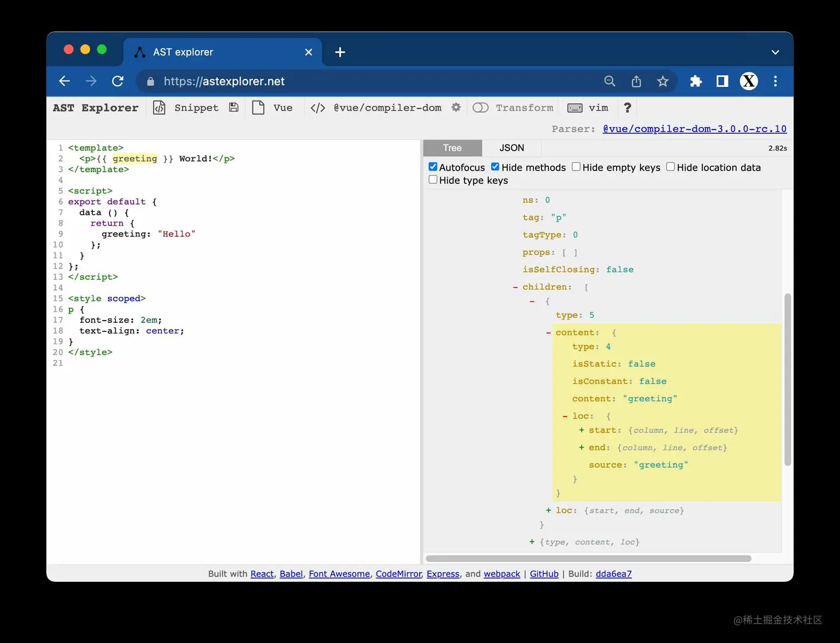Screen dimensions: 840x643
Task: Select vim keybinding option
Action: coord(598,108)
